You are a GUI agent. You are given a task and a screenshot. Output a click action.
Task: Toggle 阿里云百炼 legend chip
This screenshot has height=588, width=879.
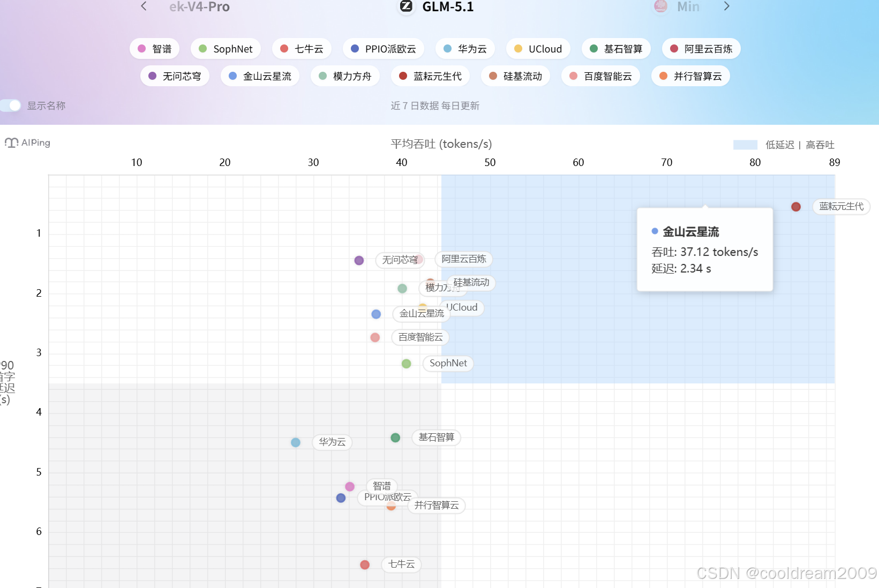coord(701,49)
